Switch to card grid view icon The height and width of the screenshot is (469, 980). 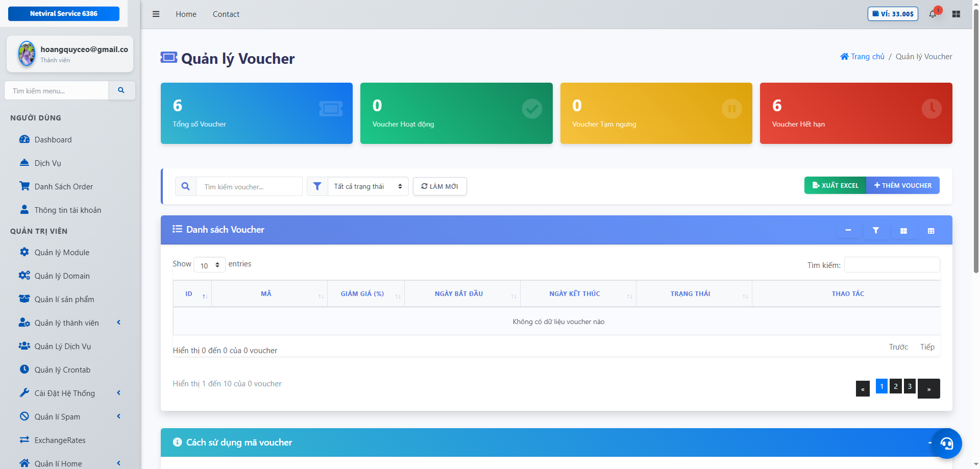tap(903, 231)
